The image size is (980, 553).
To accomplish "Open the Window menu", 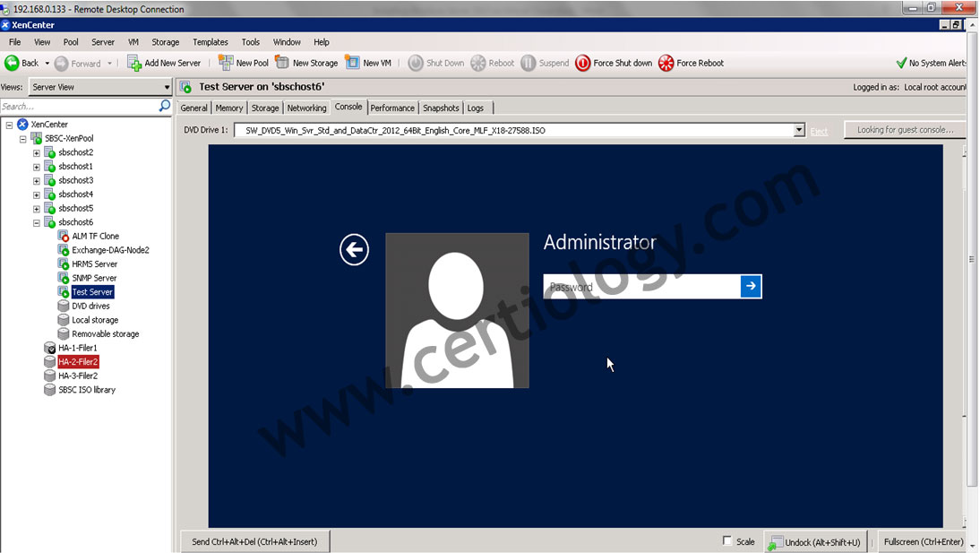I will click(287, 42).
